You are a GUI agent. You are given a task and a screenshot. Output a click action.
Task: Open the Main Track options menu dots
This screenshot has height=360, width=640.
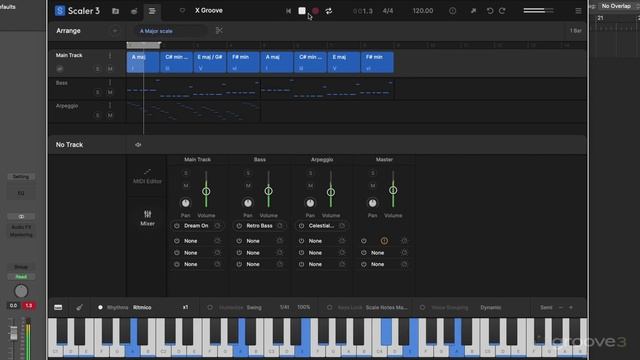[x=110, y=55]
